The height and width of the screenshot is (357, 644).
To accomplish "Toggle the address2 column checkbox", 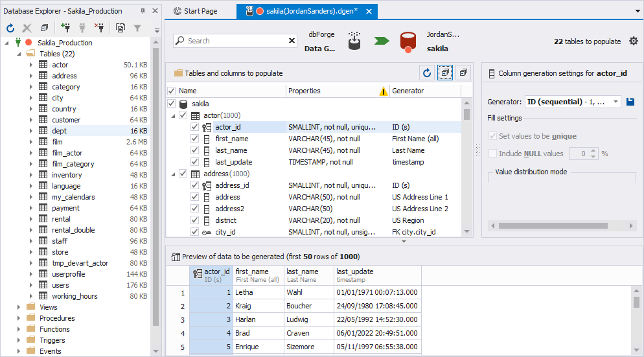I will point(194,208).
